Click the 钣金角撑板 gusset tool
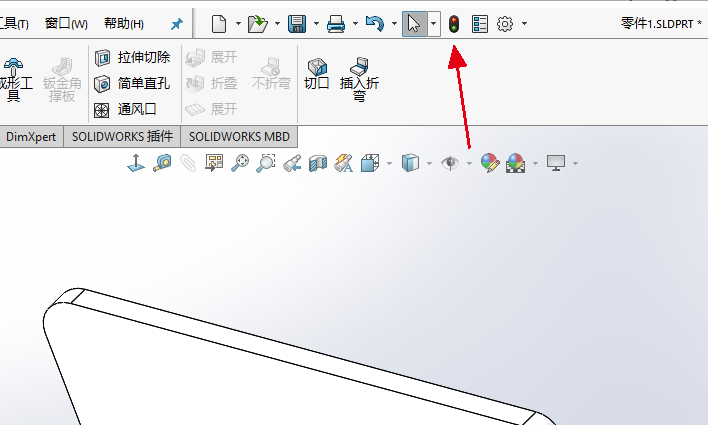Screen dimensions: 708x425 (x=62, y=79)
